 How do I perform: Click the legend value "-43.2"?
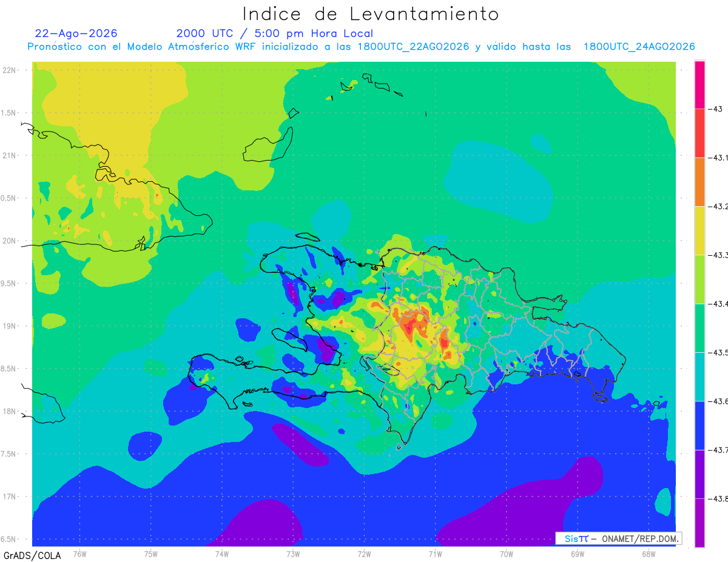(718, 207)
